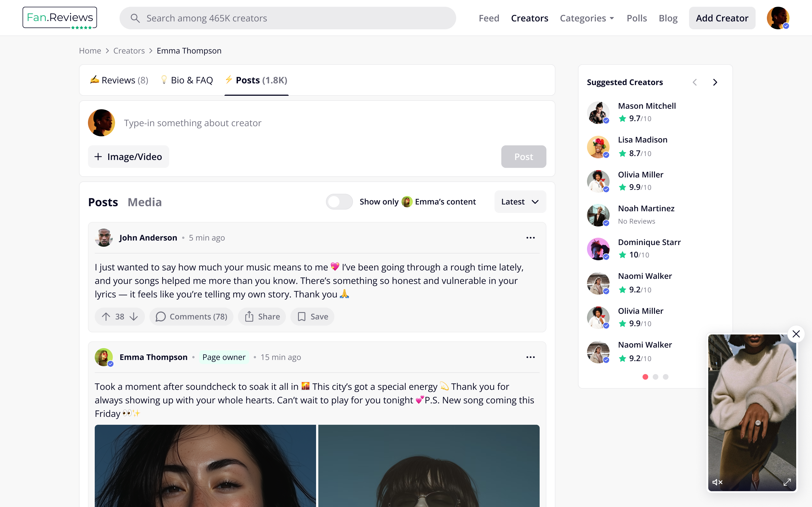Select the second carousel pagination dot
The width and height of the screenshot is (812, 507).
click(655, 377)
